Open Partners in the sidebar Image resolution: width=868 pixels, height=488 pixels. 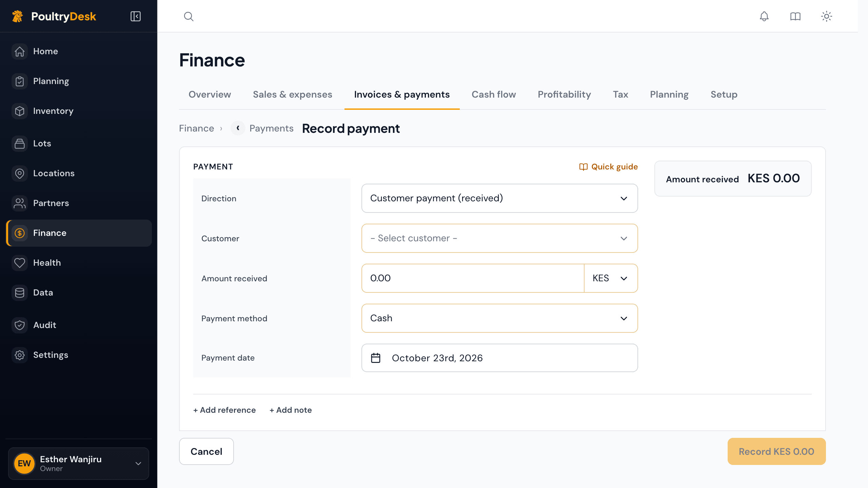pos(79,203)
